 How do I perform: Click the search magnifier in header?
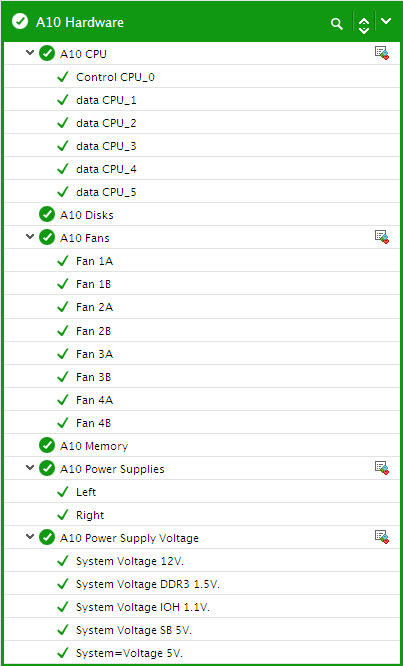click(336, 24)
